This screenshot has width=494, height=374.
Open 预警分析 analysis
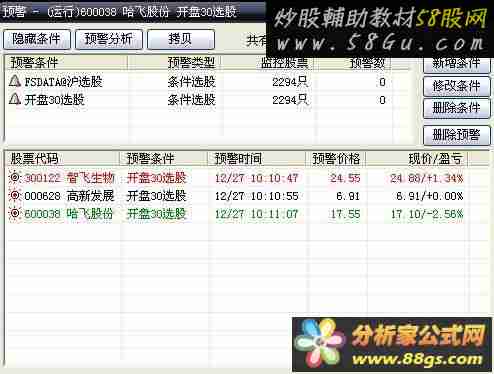[109, 39]
